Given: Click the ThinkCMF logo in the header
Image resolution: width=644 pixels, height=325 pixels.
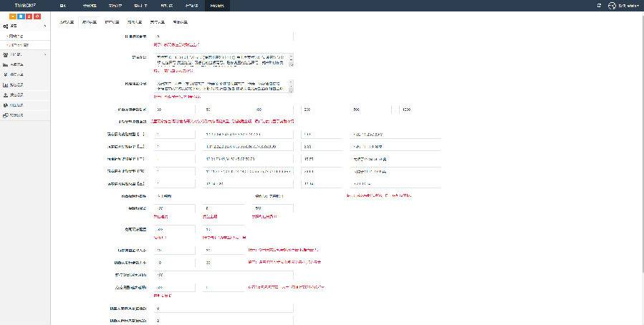Looking at the screenshot, I should 24,5.
